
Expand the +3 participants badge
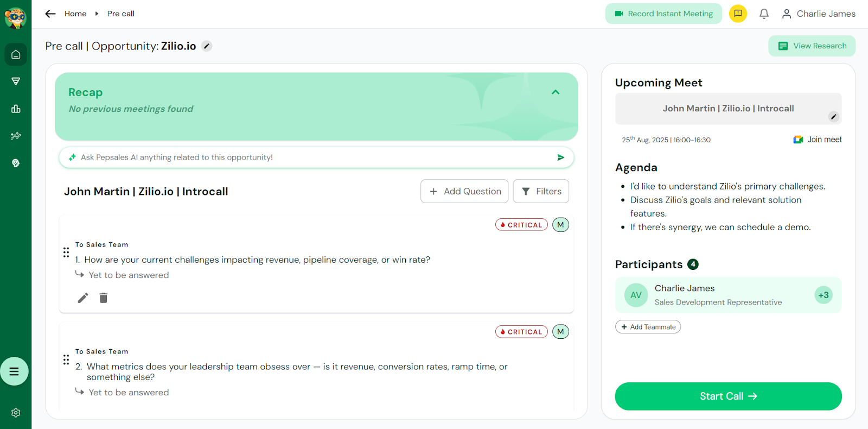tap(824, 295)
